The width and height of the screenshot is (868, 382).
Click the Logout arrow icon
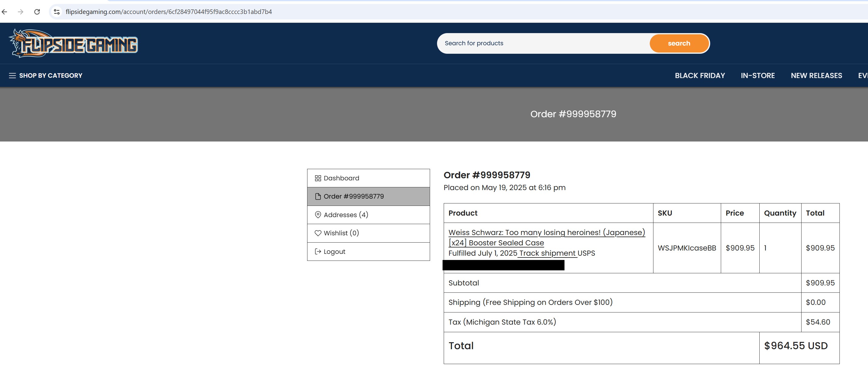click(x=318, y=251)
